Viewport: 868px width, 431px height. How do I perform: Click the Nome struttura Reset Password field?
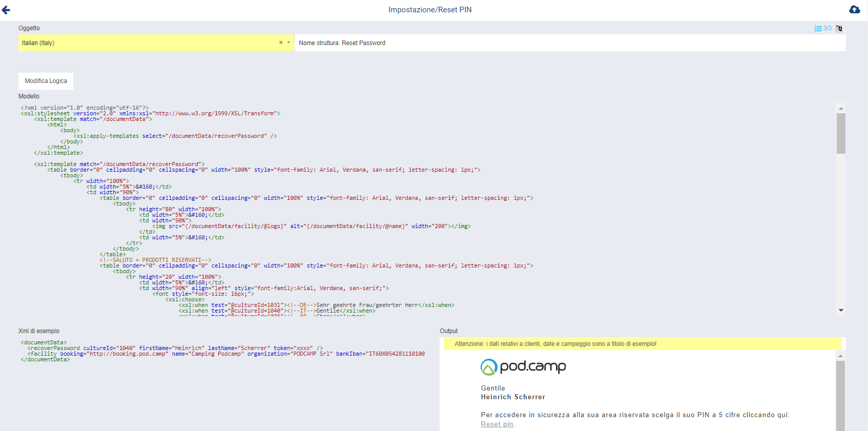[569, 43]
